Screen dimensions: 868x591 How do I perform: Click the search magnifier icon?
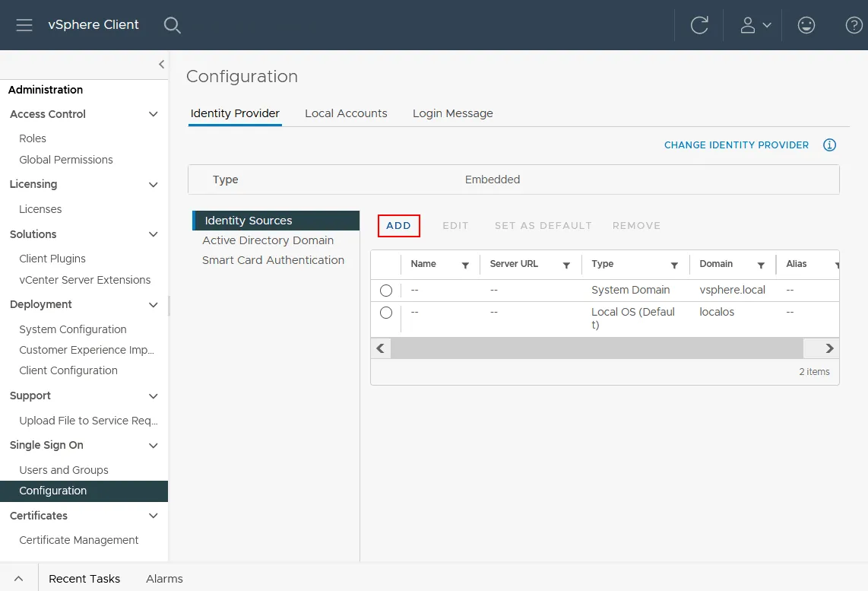pyautogui.click(x=173, y=25)
